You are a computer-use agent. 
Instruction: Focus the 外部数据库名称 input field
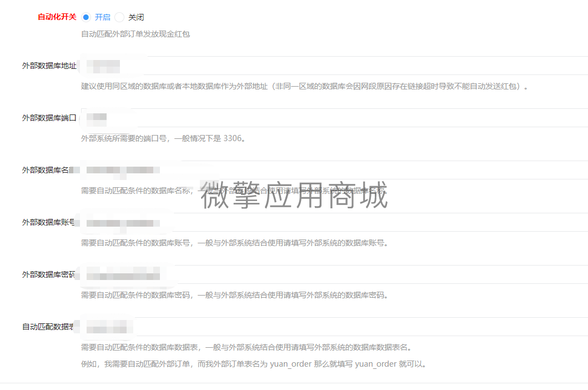(334, 170)
